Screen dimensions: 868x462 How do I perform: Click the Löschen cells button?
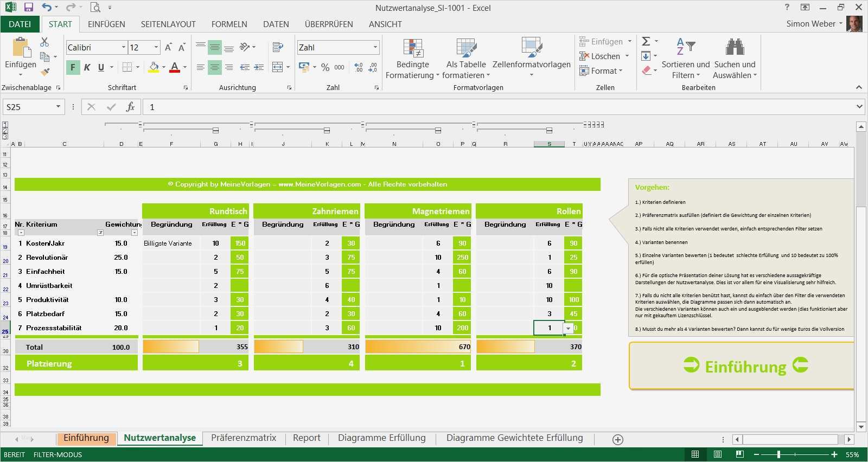tap(604, 56)
